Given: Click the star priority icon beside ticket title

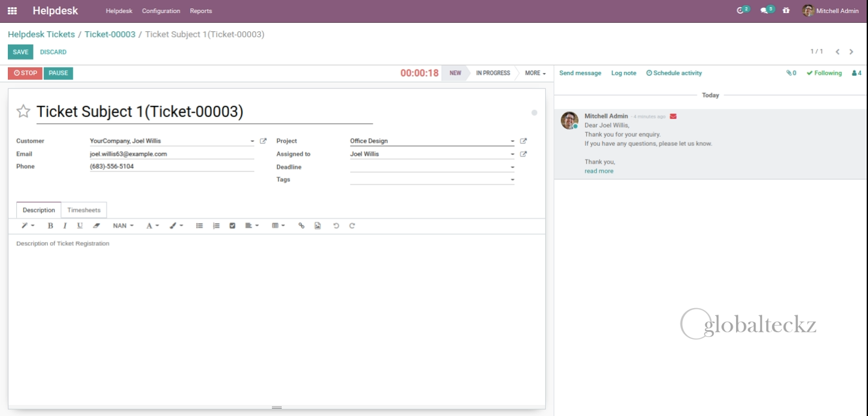Looking at the screenshot, I should [24, 111].
